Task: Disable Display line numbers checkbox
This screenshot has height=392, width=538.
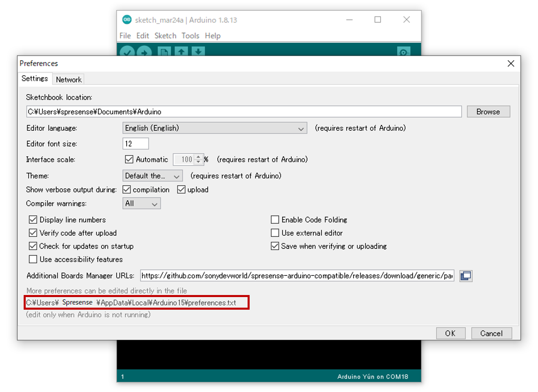Action: point(33,220)
